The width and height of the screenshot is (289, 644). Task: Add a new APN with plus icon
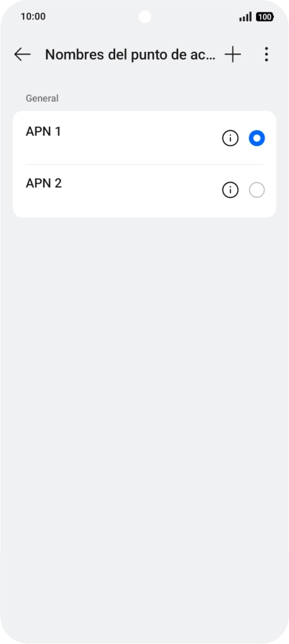233,54
